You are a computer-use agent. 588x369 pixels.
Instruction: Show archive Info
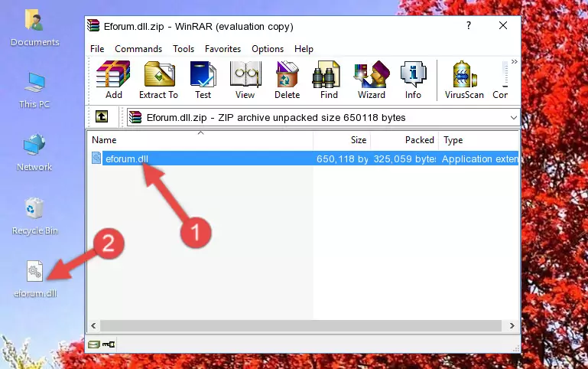pyautogui.click(x=413, y=80)
